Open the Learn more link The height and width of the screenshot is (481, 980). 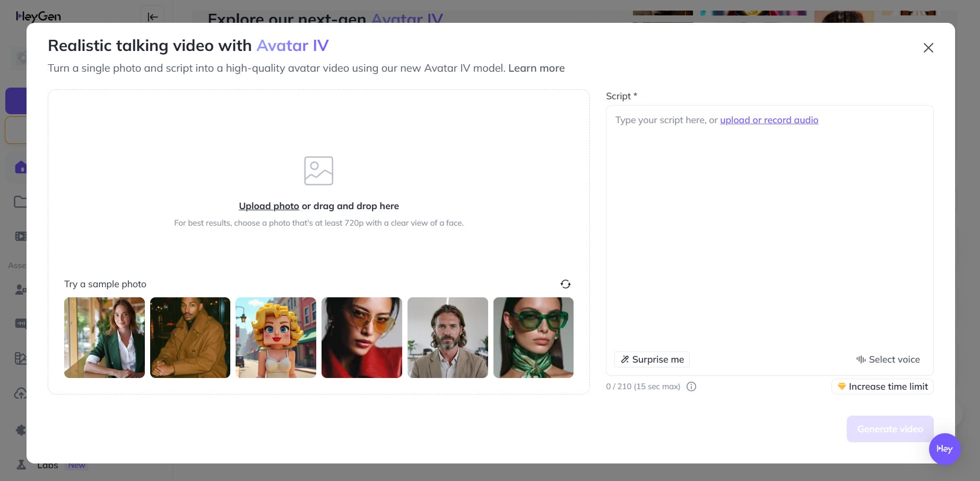click(x=536, y=68)
